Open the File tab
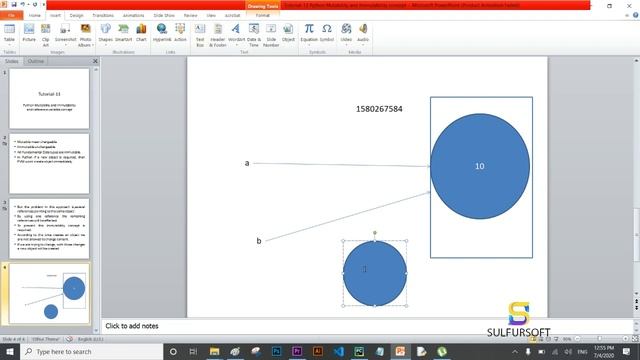 tap(11, 15)
